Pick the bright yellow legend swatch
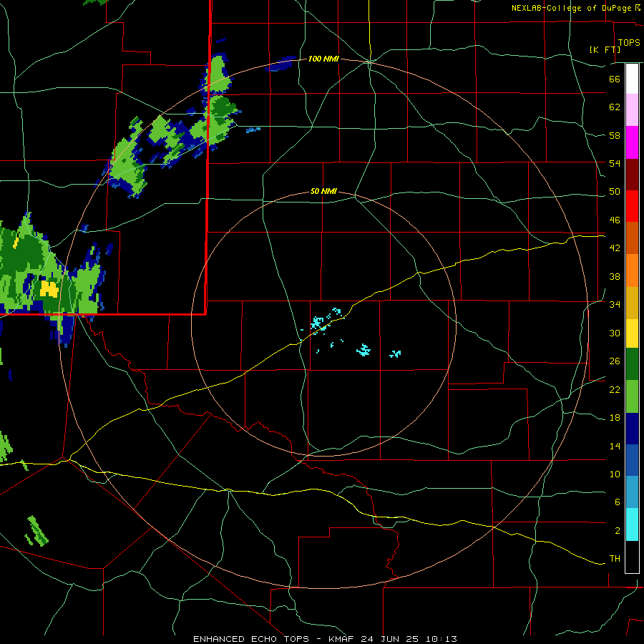This screenshot has height=644, width=644. [x=632, y=333]
